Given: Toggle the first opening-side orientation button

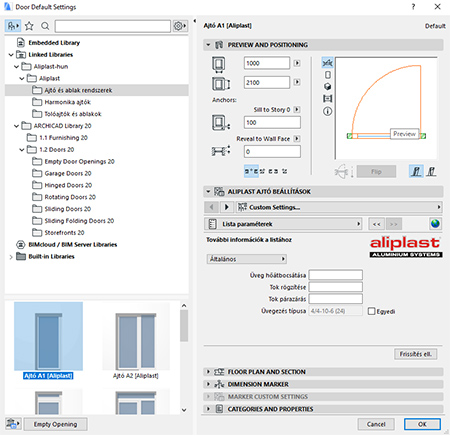Looking at the screenshot, I should click(416, 171).
